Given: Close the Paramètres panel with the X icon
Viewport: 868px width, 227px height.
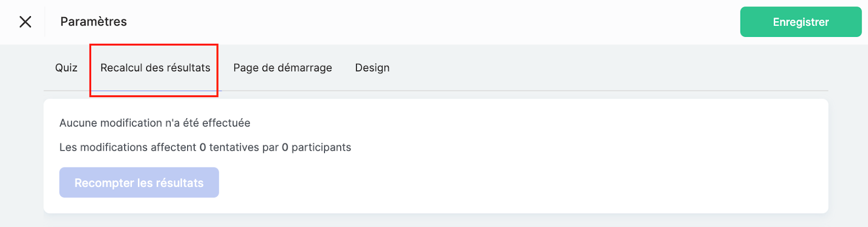Looking at the screenshot, I should [x=25, y=22].
